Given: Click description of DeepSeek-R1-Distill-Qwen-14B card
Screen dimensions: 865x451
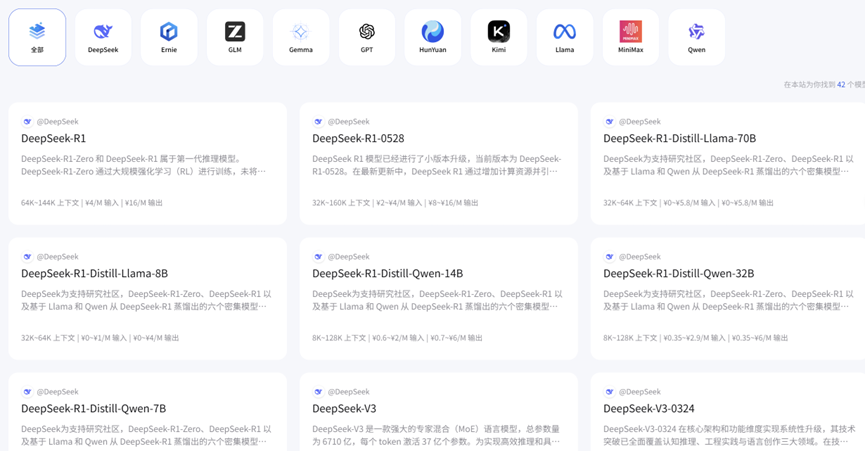Looking at the screenshot, I should tap(437, 300).
